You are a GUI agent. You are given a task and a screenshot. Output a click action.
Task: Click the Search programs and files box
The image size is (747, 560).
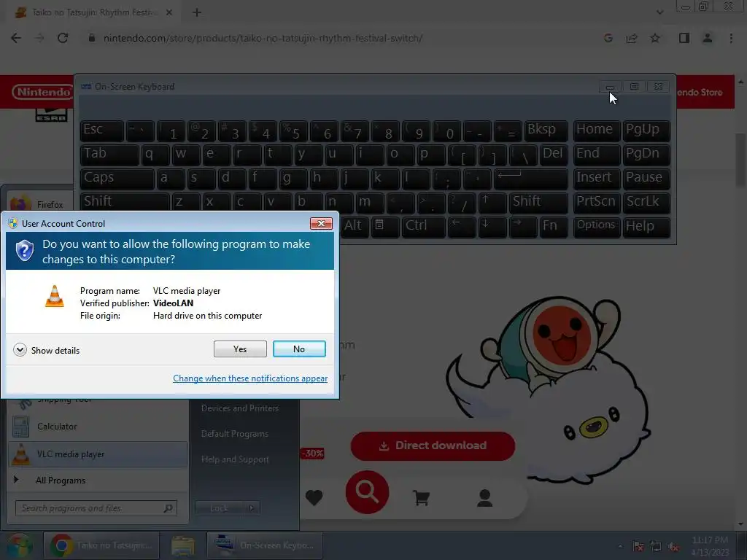(96, 508)
